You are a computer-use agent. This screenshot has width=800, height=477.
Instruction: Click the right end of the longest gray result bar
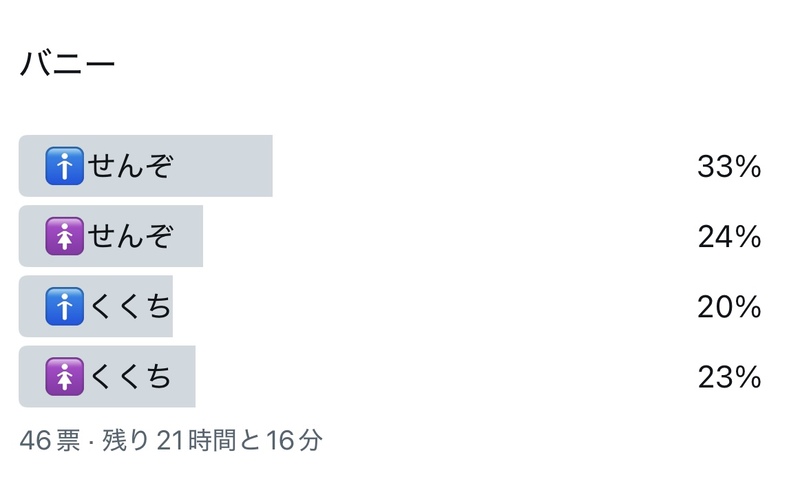coord(266,167)
